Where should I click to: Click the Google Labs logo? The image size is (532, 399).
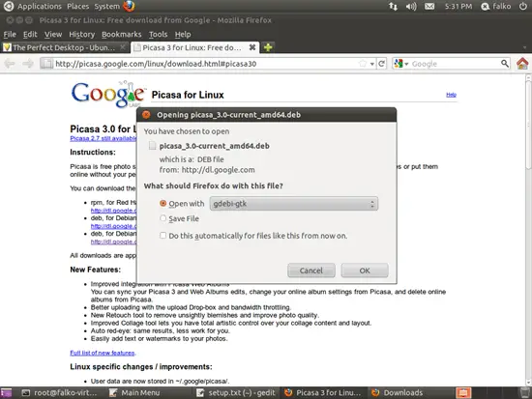[x=109, y=95]
